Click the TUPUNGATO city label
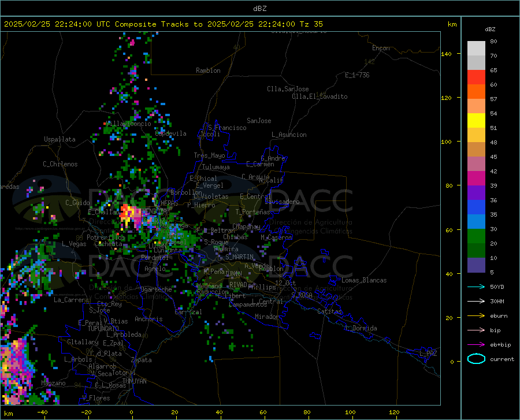This screenshot has height=420, width=520. coord(103,329)
